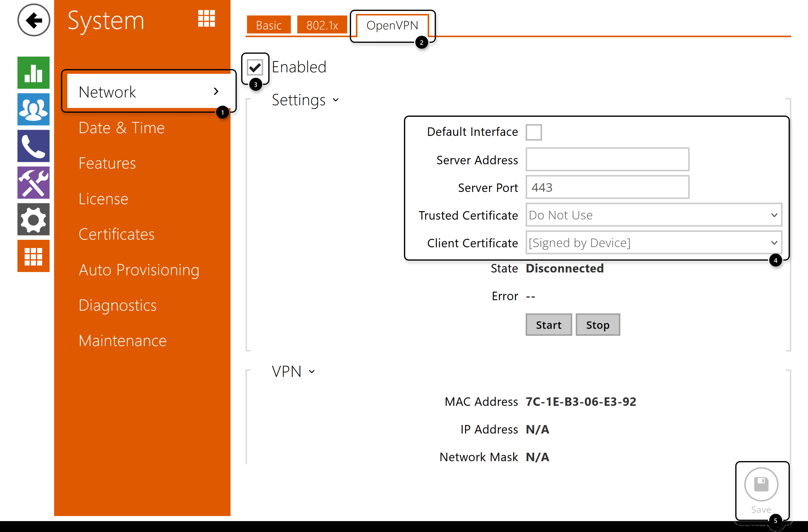Switch to the 802.1x tab
Image resolution: width=808 pixels, height=532 pixels.
point(322,25)
